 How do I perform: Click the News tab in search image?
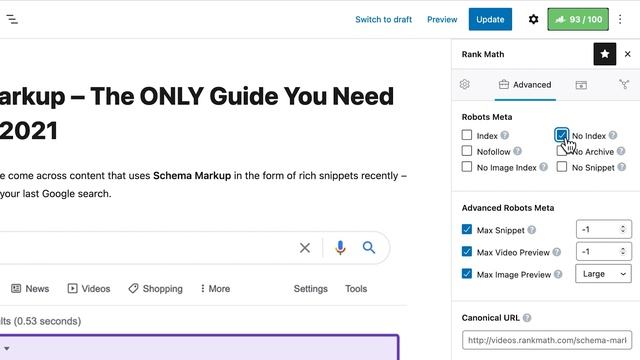30,289
